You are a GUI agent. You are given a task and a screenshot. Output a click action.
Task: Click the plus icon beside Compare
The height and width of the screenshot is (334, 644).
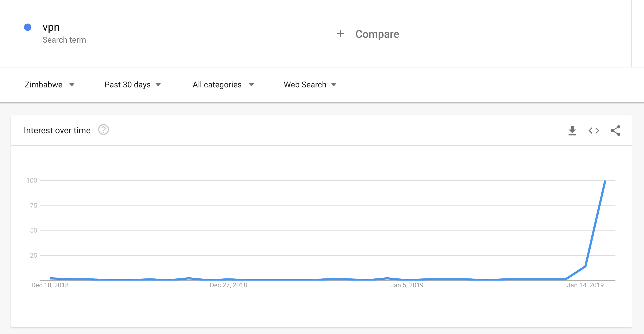point(341,34)
